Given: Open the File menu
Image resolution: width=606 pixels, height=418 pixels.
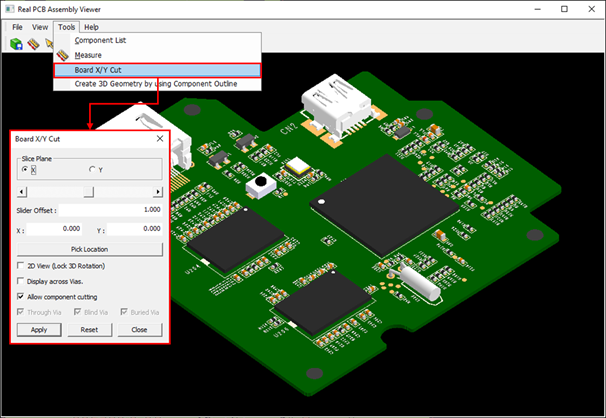Looking at the screenshot, I should (17, 27).
